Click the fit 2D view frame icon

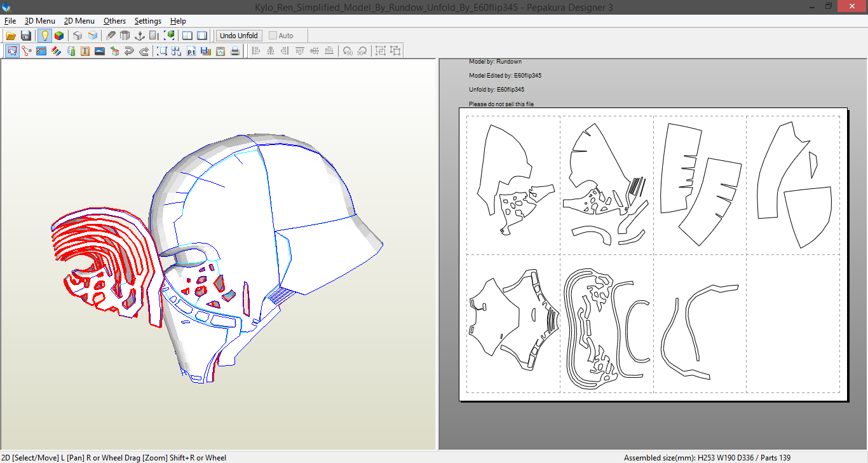point(162,51)
